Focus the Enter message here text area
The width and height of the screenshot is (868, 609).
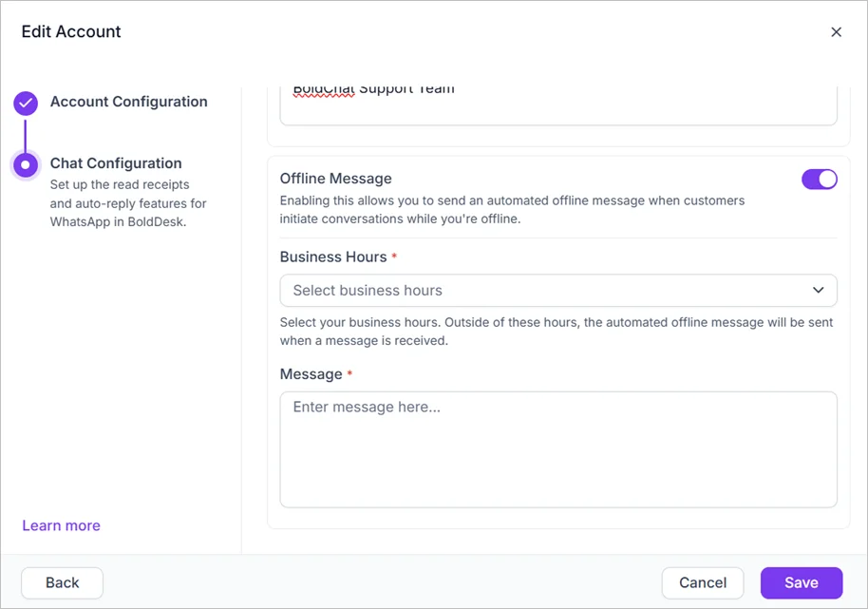coord(558,449)
